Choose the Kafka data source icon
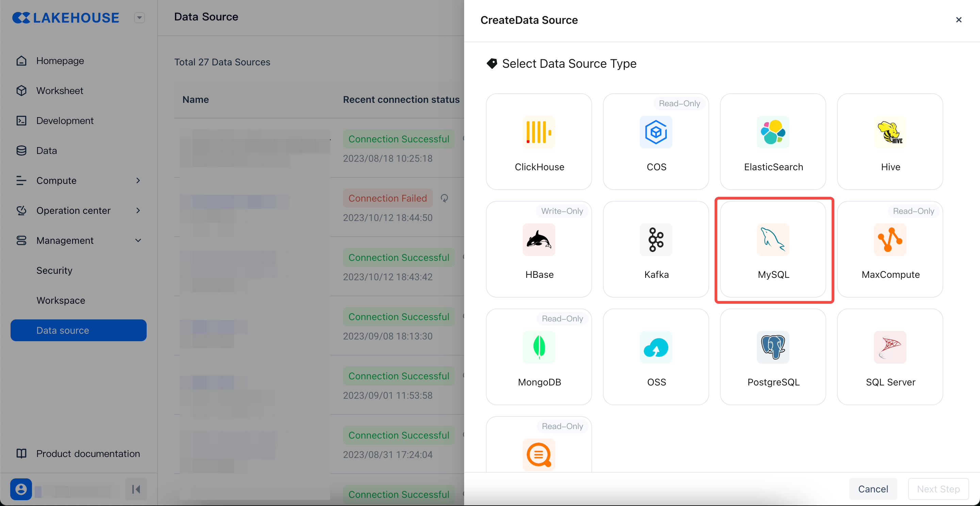 (x=656, y=240)
